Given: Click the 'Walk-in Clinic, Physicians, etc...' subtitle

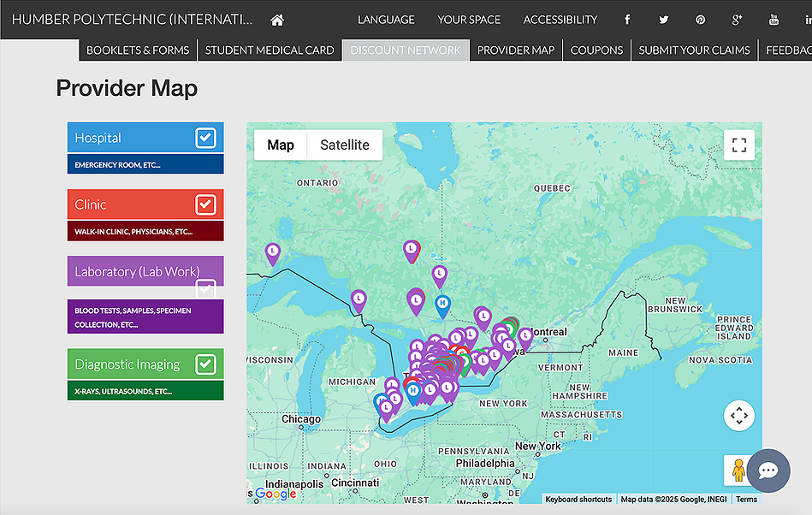Looking at the screenshot, I should 133,232.
